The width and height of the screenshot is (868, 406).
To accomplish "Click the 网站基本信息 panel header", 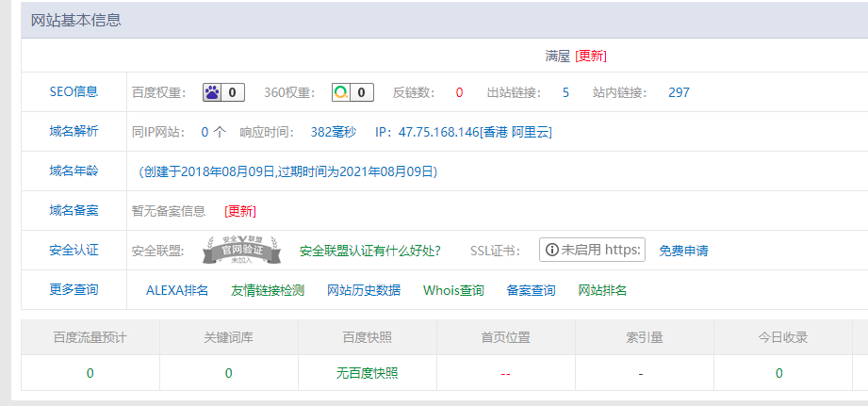I will click(445, 20).
